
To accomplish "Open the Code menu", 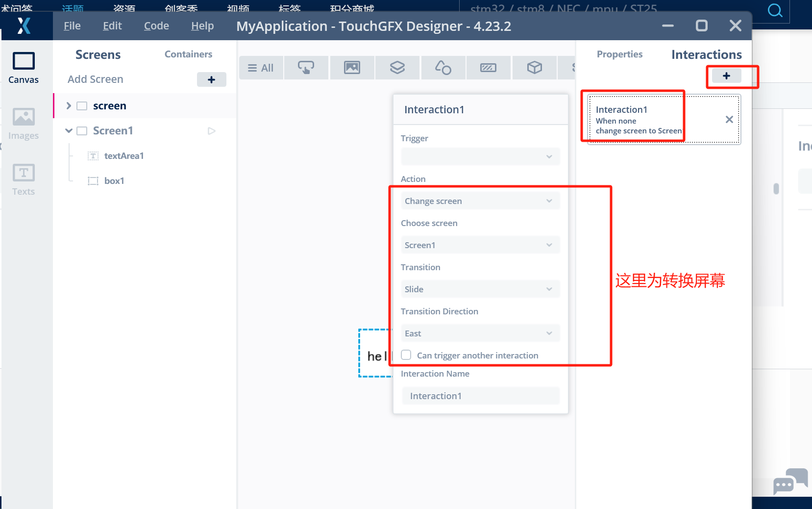I will [x=156, y=26].
